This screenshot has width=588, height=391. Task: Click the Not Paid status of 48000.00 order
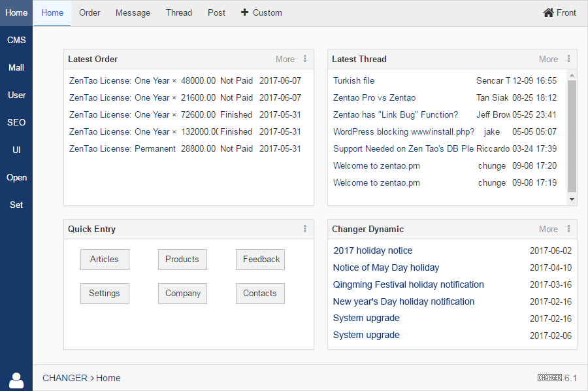237,80
